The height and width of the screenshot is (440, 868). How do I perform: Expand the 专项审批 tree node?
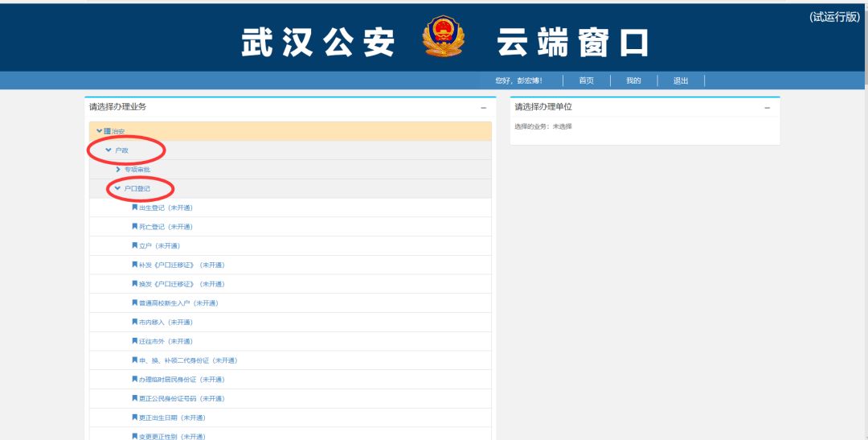(118, 170)
